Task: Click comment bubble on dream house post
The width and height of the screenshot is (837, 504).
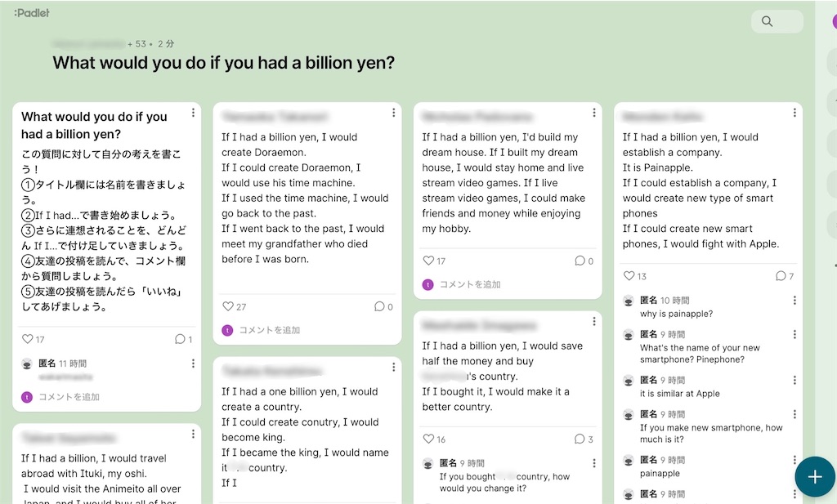Action: (x=580, y=261)
